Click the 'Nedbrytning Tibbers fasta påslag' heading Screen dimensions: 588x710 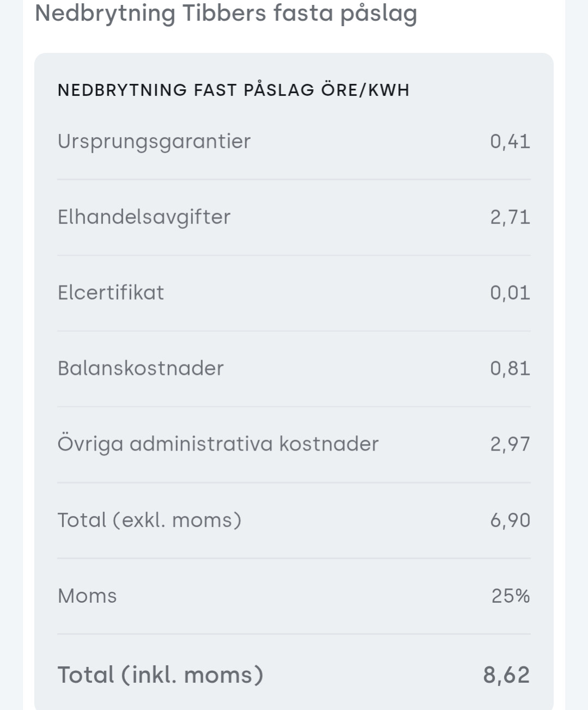[x=226, y=13]
